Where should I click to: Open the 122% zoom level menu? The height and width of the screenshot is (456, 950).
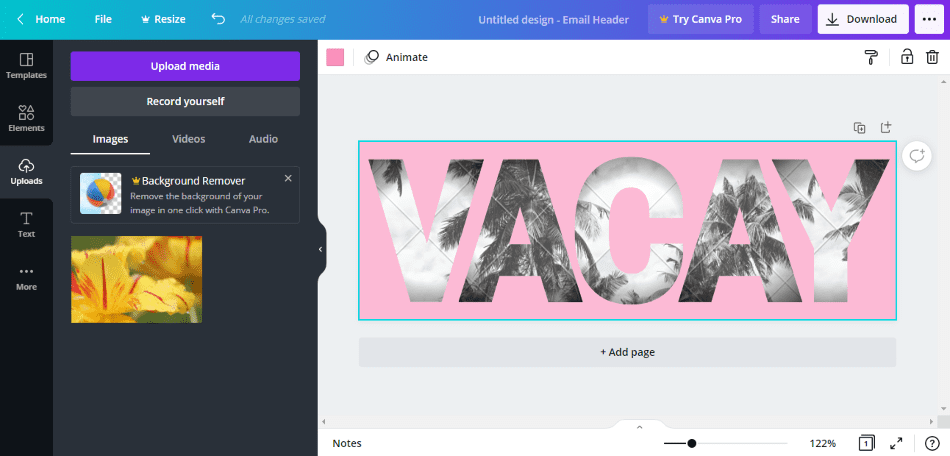click(823, 443)
